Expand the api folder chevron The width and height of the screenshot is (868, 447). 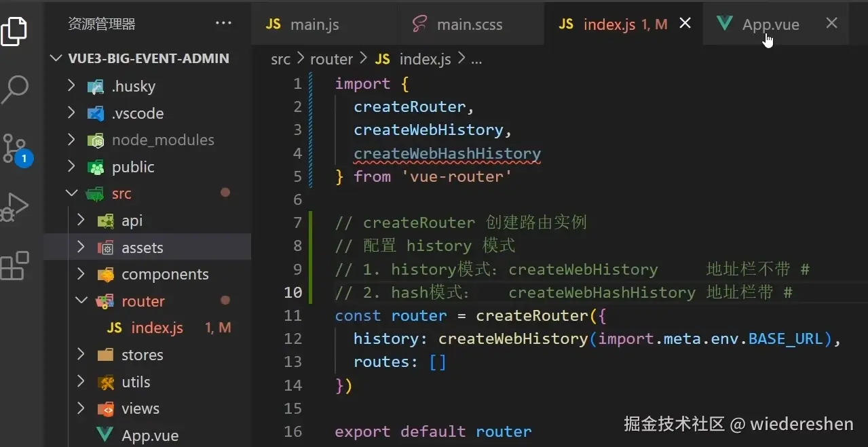coord(81,220)
